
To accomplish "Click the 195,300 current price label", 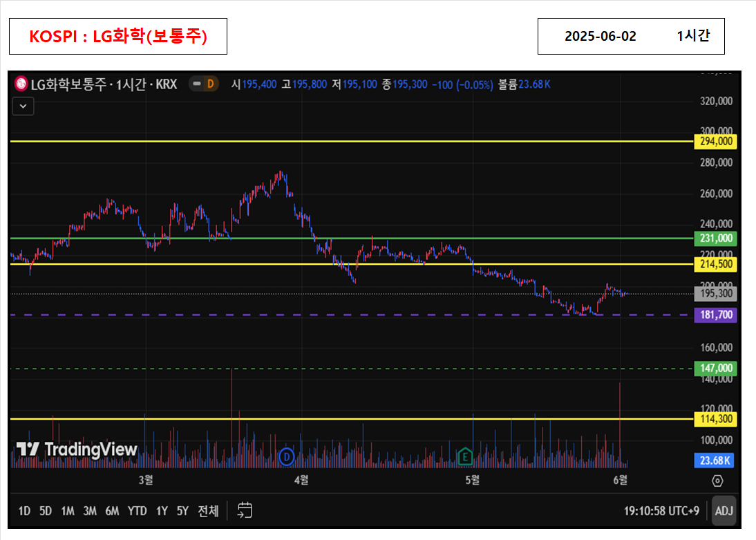I will click(715, 293).
